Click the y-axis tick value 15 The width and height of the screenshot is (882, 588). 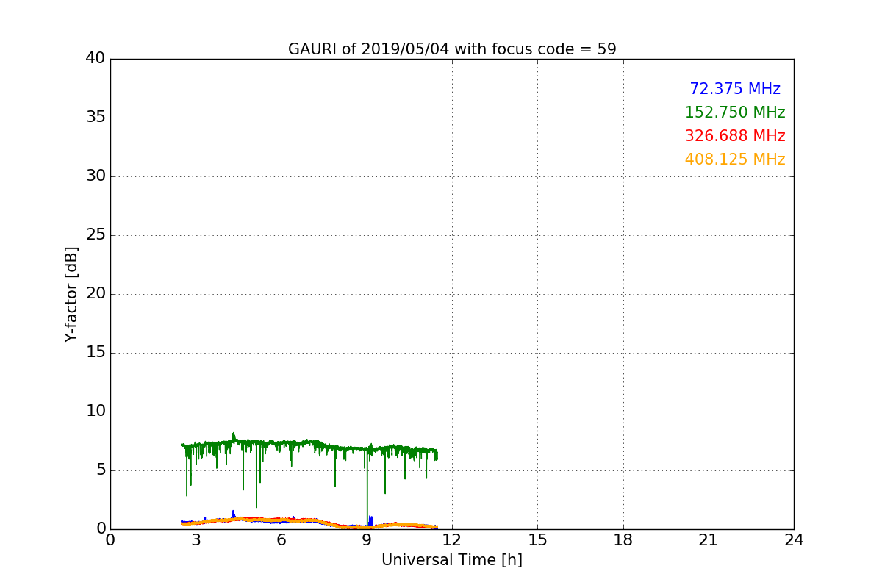(96, 353)
